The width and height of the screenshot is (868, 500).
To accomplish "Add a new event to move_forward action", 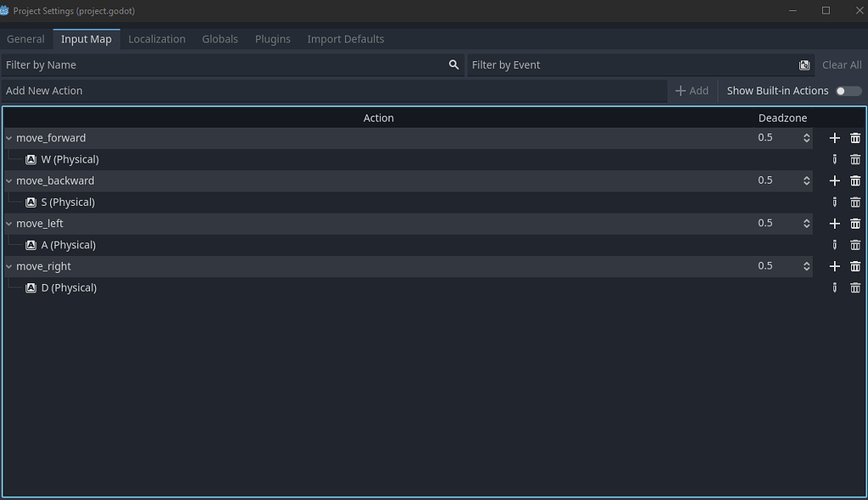I will [x=834, y=137].
